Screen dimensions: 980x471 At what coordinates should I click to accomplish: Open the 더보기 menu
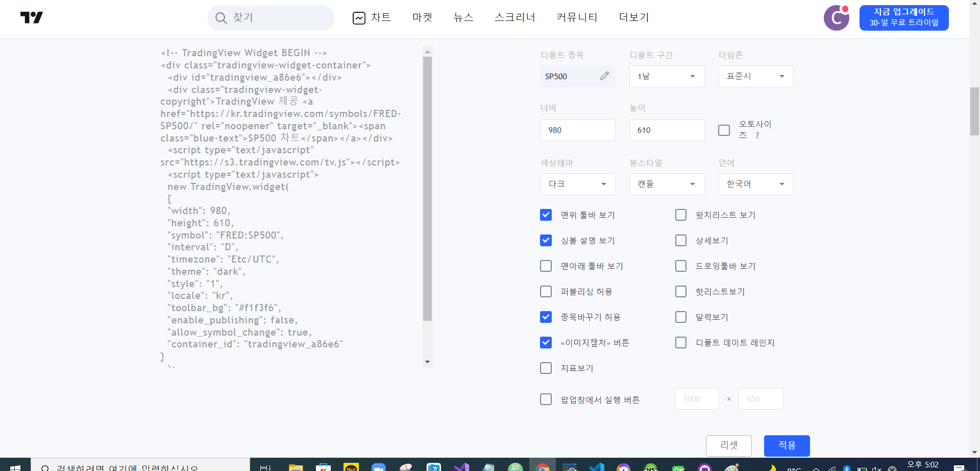point(634,18)
